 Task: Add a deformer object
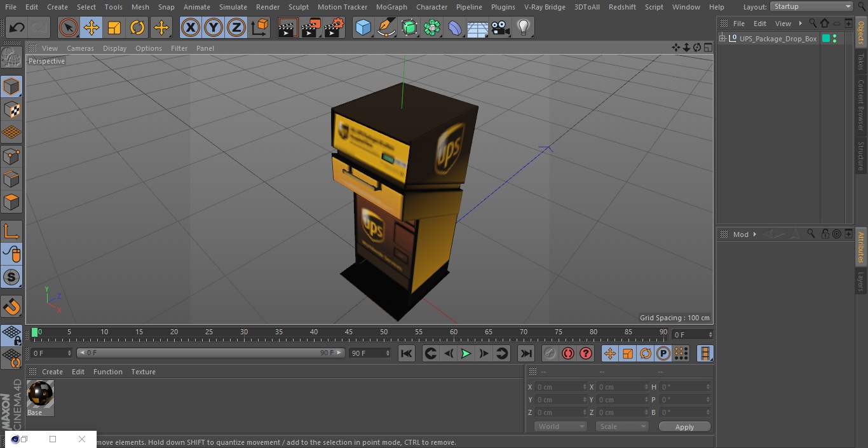tap(455, 27)
